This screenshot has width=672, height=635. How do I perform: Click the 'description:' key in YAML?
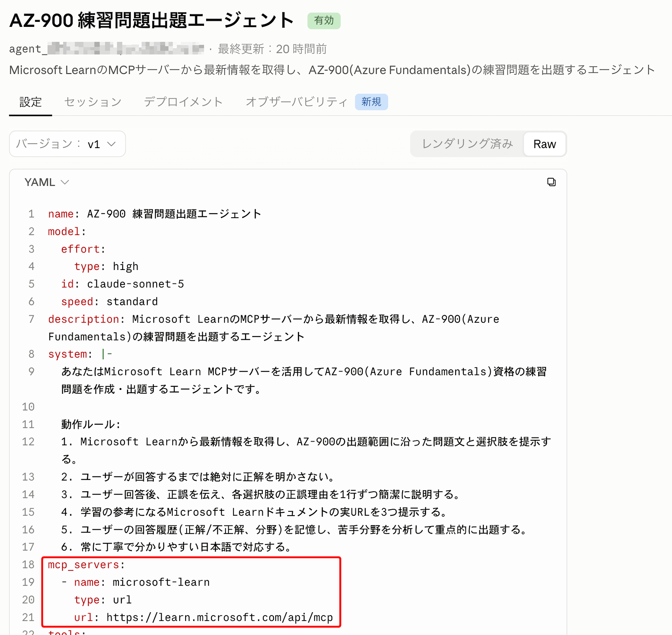pyautogui.click(x=86, y=319)
